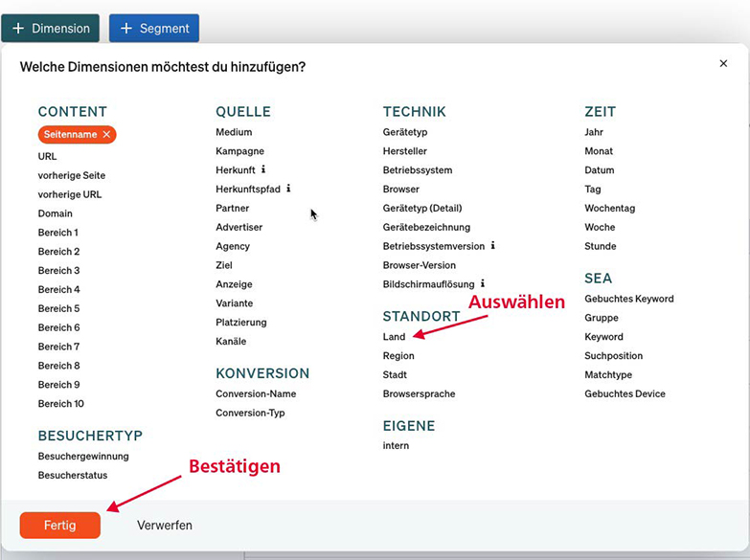This screenshot has height=560, width=750.
Task: Select Besucherstatus dimension
Action: click(x=73, y=476)
